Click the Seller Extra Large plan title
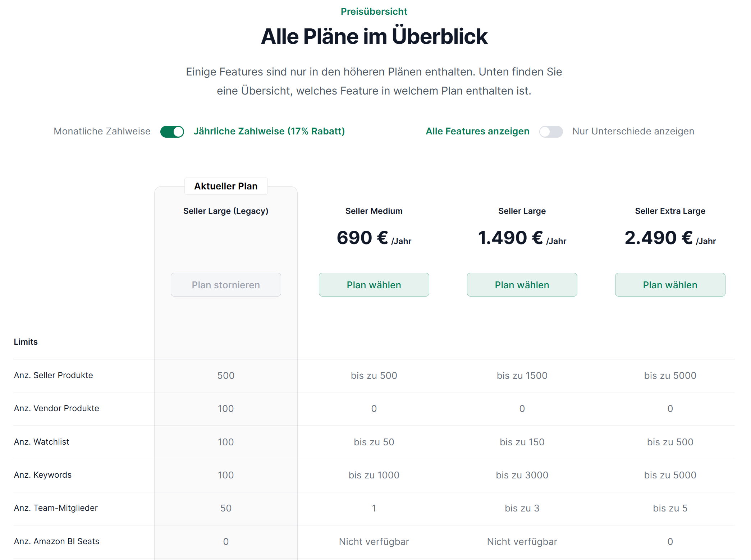751x560 pixels. point(670,211)
